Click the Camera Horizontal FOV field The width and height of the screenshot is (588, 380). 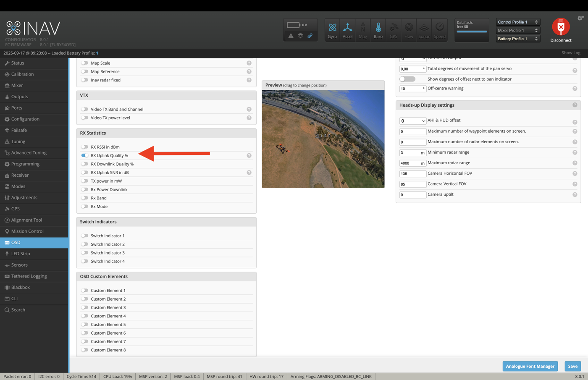[413, 173]
